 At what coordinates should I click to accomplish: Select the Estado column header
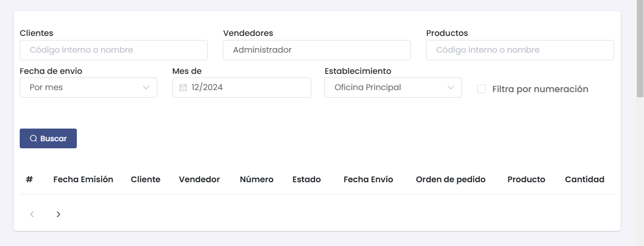(306, 179)
